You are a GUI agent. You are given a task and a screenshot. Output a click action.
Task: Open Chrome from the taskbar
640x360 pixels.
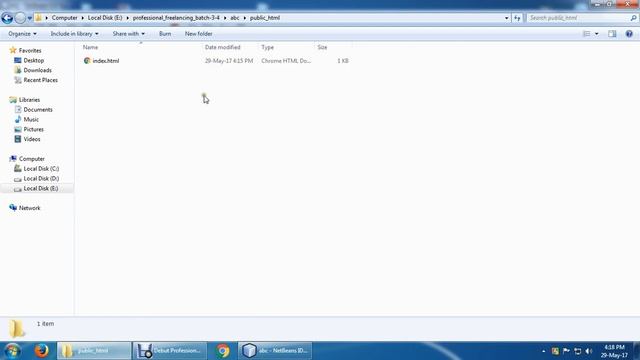(x=222, y=351)
